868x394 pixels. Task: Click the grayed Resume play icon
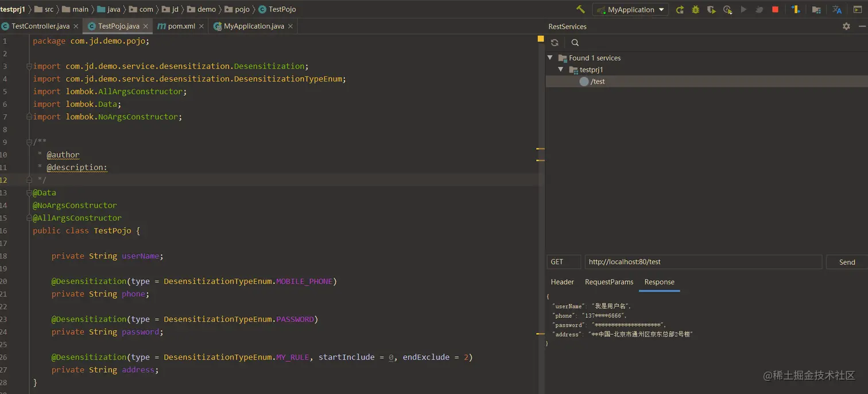[743, 10]
